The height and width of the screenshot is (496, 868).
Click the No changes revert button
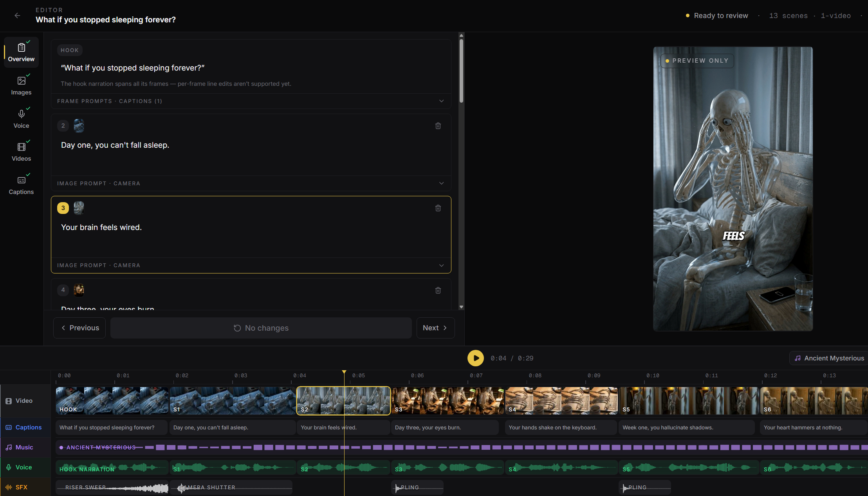click(x=261, y=328)
